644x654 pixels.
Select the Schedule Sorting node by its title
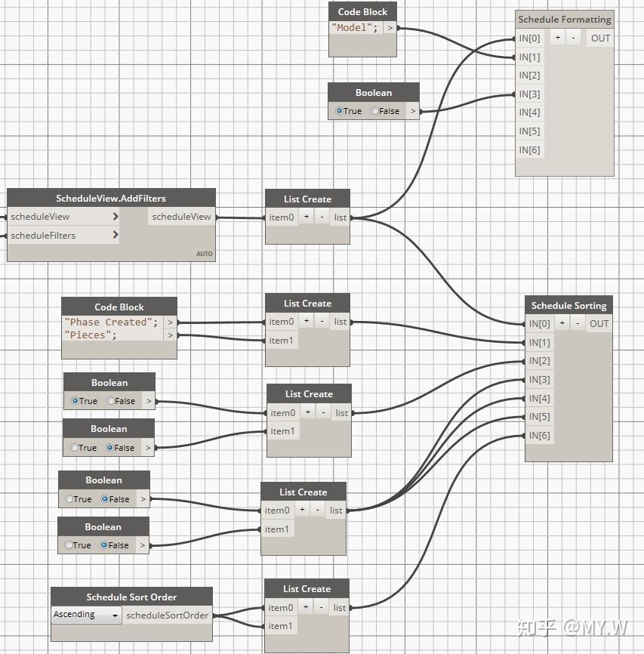[x=569, y=305]
